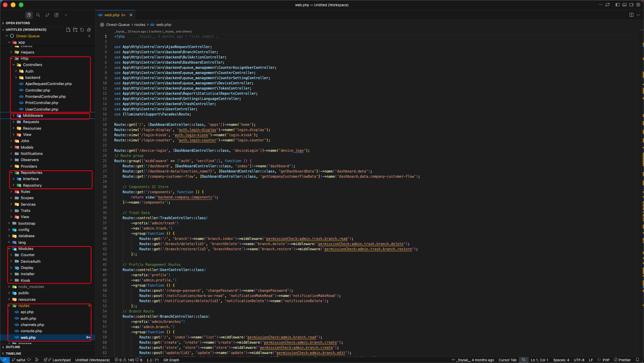Show more activity views chevron
This screenshot has width=644, height=363.
click(66, 15)
